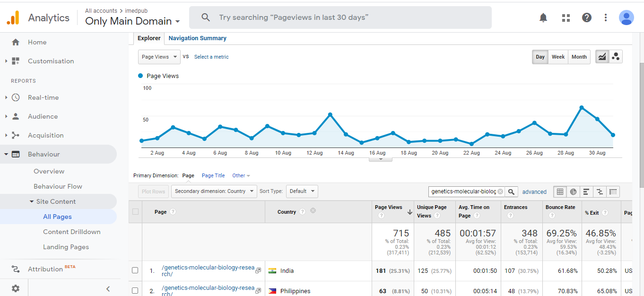Expand the Sort Type Default dropdown
The width and height of the screenshot is (644, 296).
pos(302,192)
